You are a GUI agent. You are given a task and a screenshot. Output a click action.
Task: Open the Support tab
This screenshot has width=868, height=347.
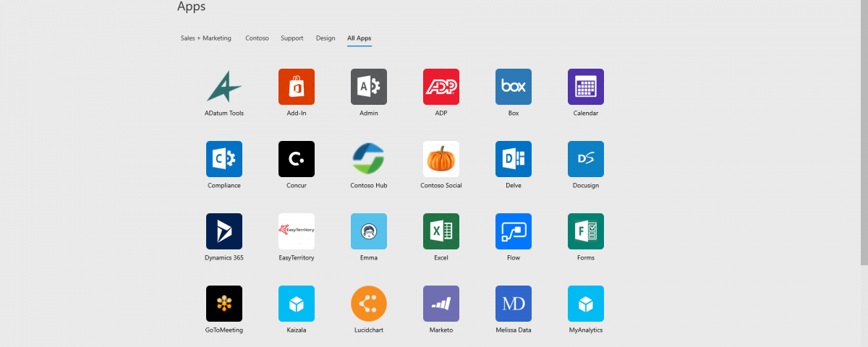(292, 38)
